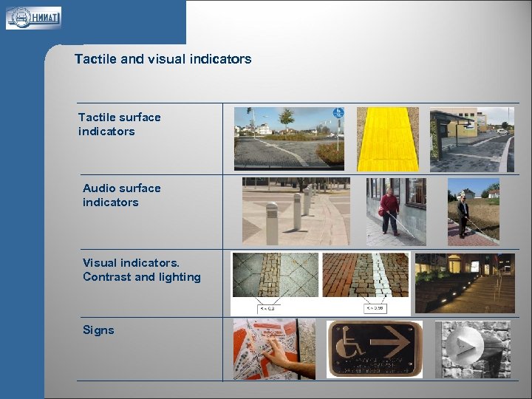Click K value callout under grey paving
The width and height of the screenshot is (532, 399).
267,308
